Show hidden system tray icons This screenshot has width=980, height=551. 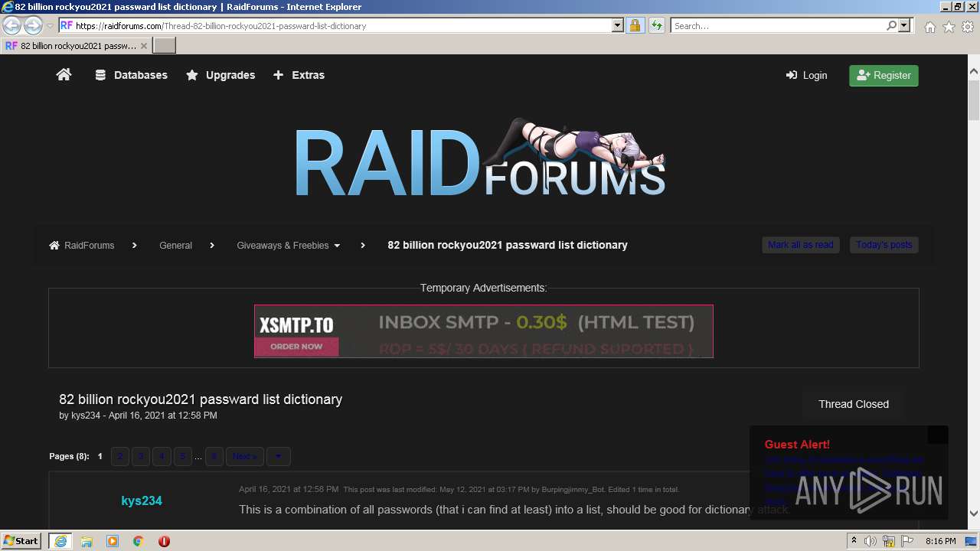coord(854,541)
